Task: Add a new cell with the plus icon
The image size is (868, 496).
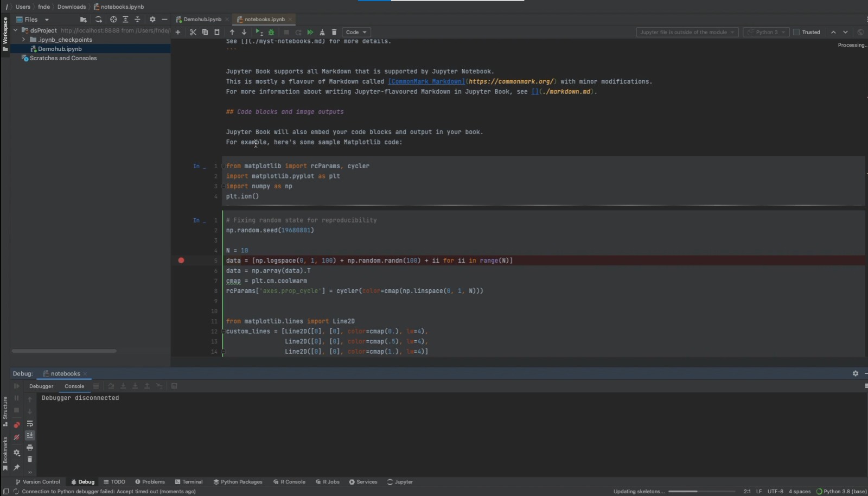Action: point(177,33)
